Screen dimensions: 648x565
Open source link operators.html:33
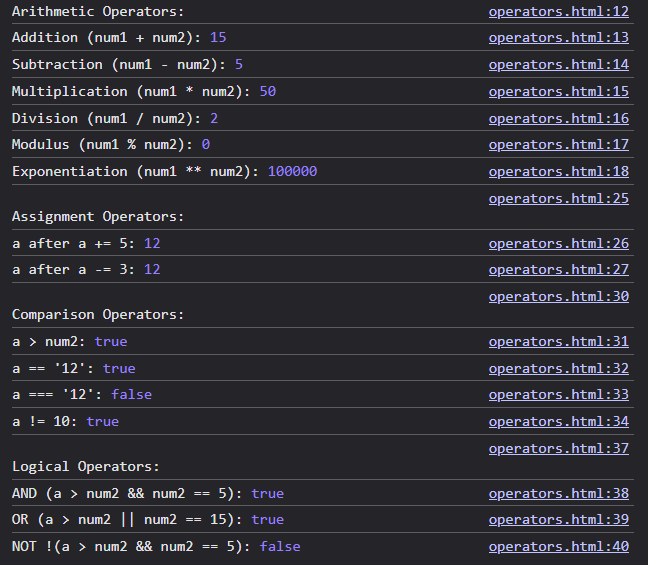(559, 394)
